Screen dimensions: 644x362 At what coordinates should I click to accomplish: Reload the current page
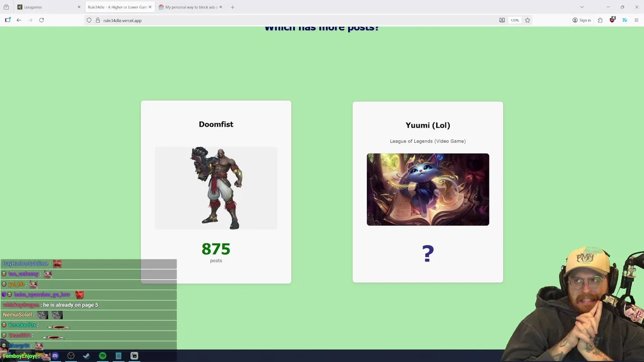[42, 20]
